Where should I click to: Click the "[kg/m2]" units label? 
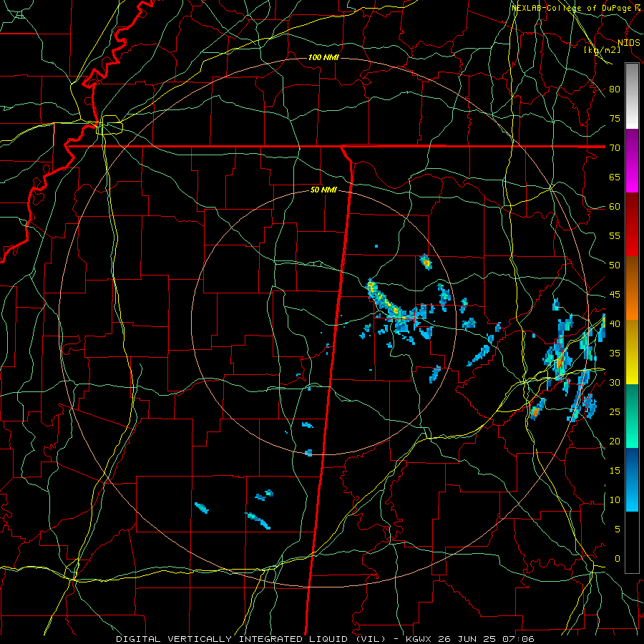(x=602, y=50)
